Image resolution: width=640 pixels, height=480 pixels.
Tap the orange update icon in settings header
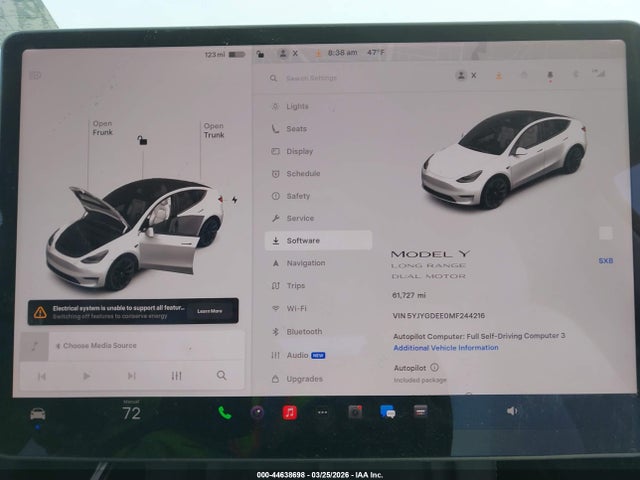499,76
